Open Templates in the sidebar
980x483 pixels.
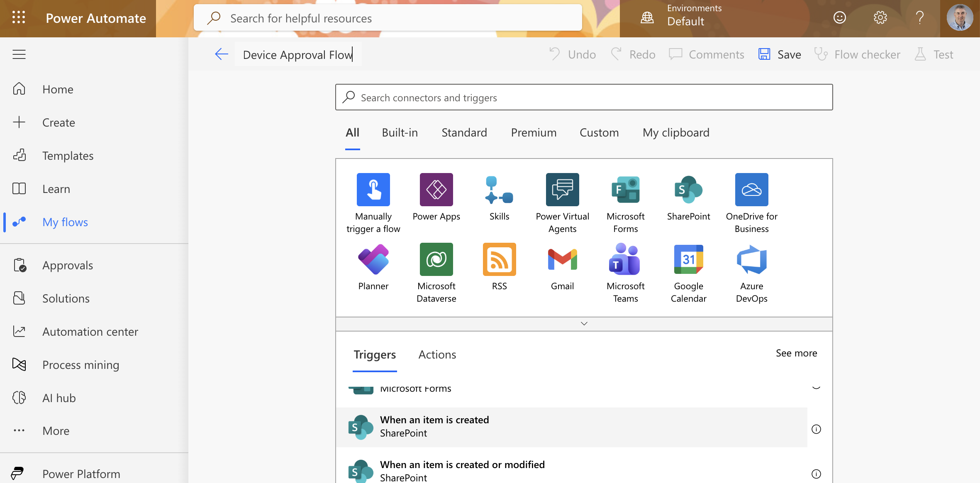click(68, 156)
